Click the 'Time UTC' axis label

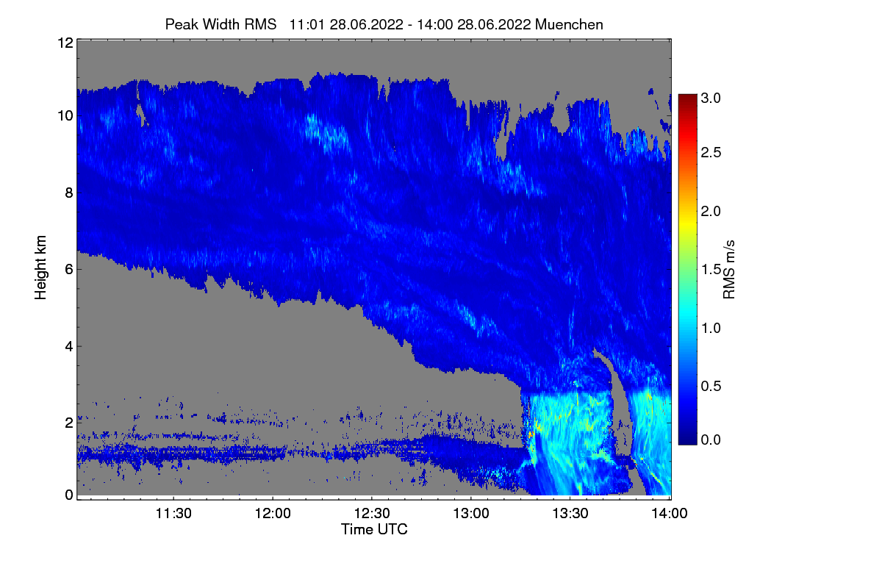point(374,529)
